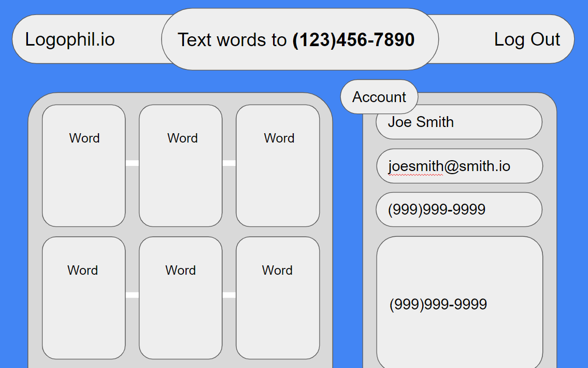Viewport: 588px width, 368px height.
Task: Click the last Word card in top row
Action: 278,166
